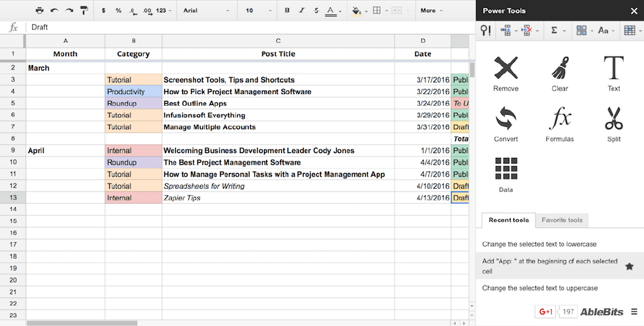Select the Post Title header cell
644x326 pixels.
(x=278, y=54)
